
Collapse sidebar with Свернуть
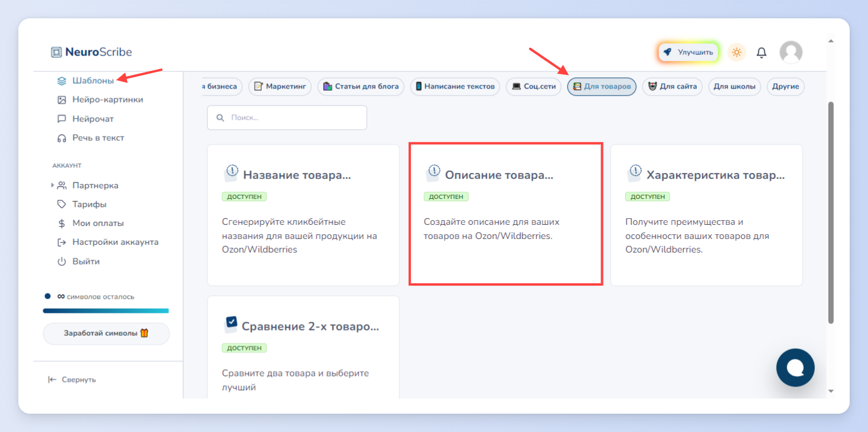(x=72, y=379)
